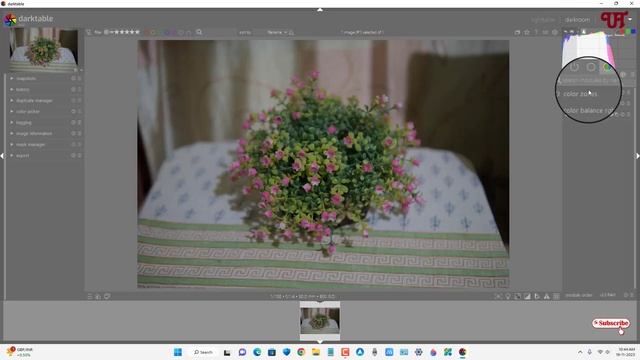Click the taskbar Search box
640x360 pixels.
(x=203, y=352)
